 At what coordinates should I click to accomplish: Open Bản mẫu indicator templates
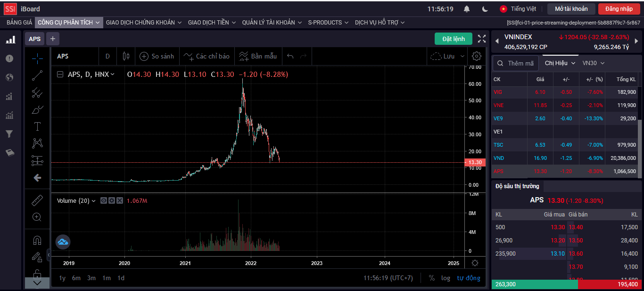pos(257,56)
